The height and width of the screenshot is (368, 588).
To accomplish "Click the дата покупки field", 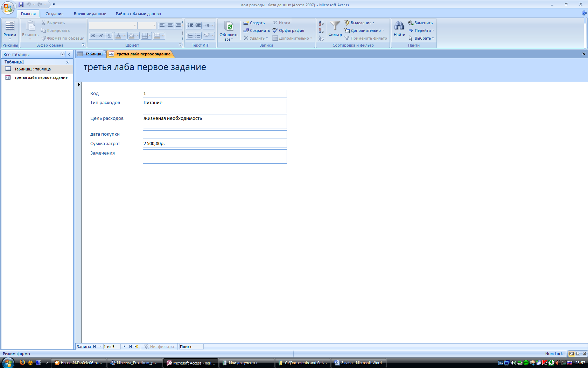I will 215,135.
